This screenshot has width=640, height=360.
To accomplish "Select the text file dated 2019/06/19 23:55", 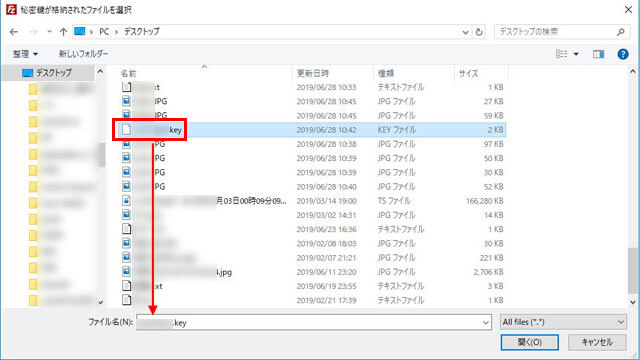I will [x=312, y=286].
